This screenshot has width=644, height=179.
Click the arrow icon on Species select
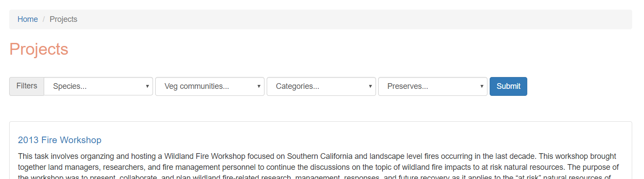coord(147,86)
